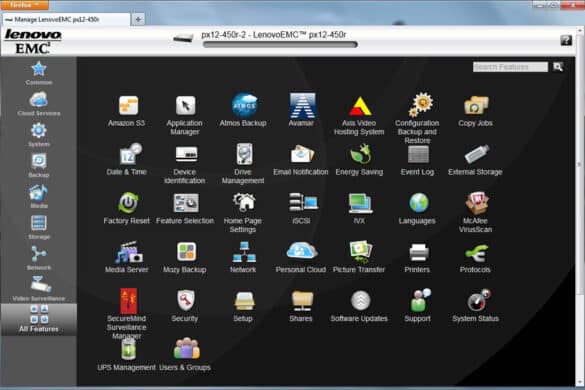Open Users & Groups
The image size is (585, 390).
point(185,355)
